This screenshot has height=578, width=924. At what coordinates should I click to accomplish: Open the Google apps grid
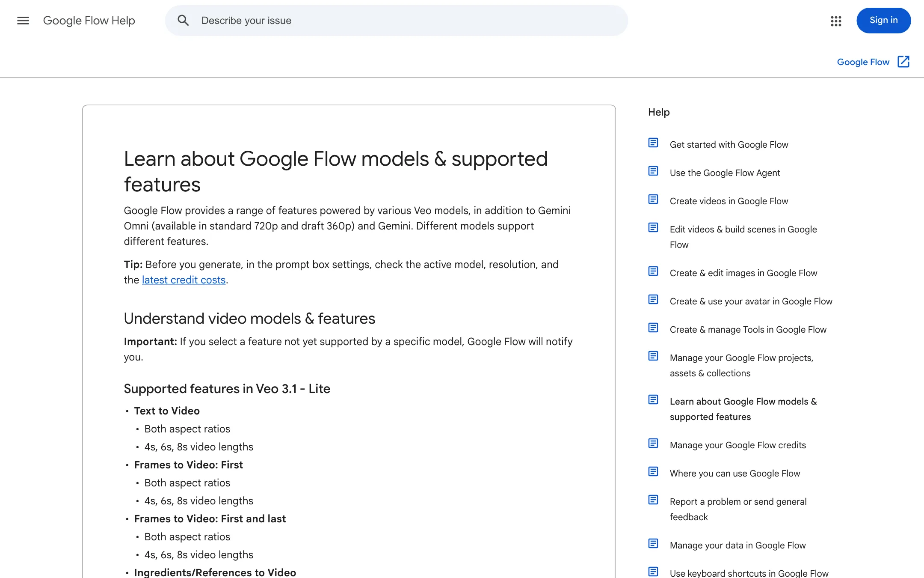click(x=836, y=21)
